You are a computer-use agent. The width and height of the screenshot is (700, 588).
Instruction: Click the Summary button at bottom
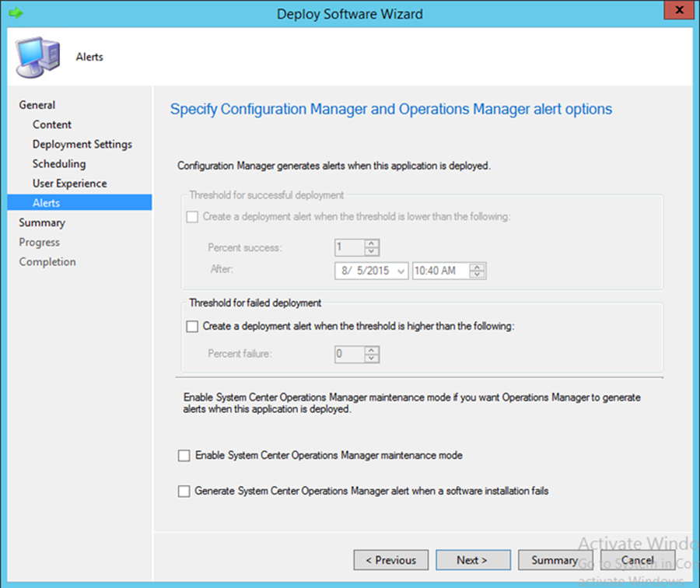(555, 560)
